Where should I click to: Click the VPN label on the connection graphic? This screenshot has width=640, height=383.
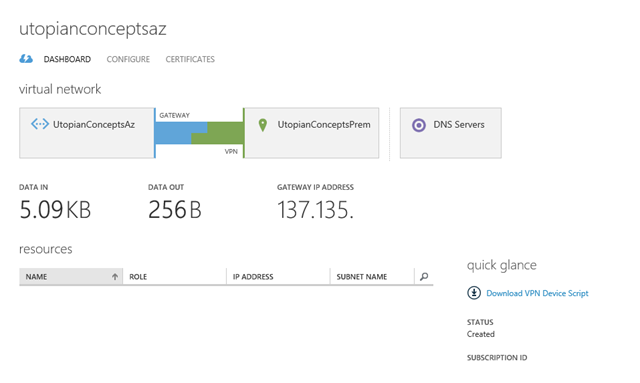231,151
